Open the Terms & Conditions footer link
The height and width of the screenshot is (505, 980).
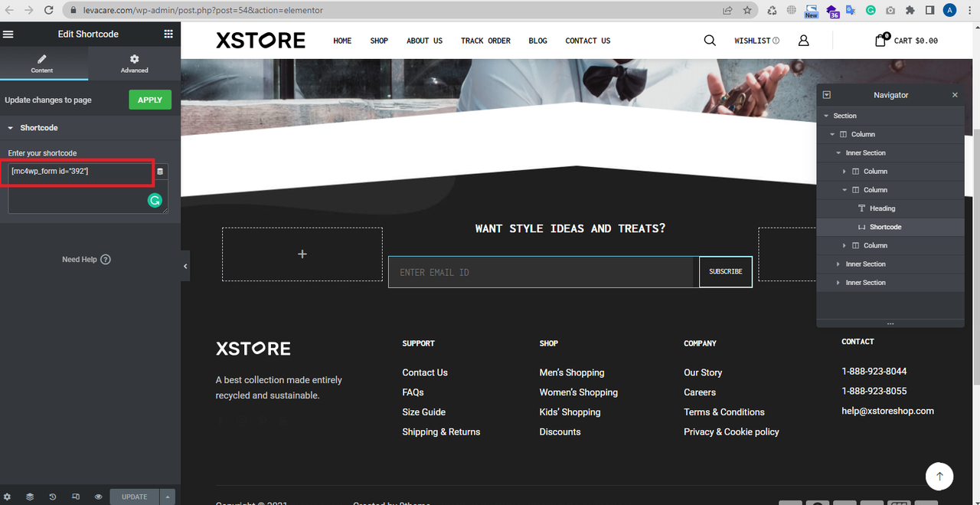point(724,412)
